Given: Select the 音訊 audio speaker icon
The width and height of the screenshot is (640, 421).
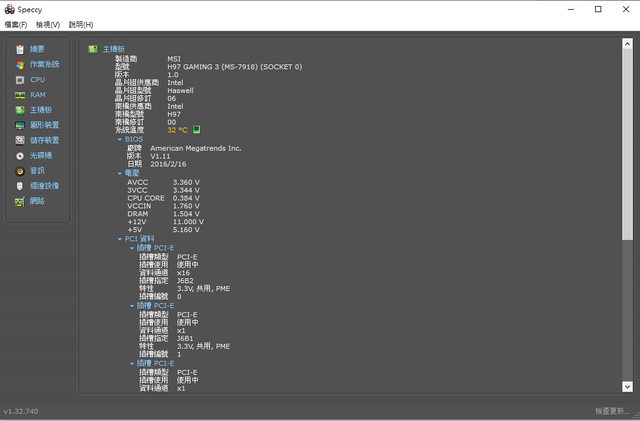Looking at the screenshot, I should (x=19, y=171).
